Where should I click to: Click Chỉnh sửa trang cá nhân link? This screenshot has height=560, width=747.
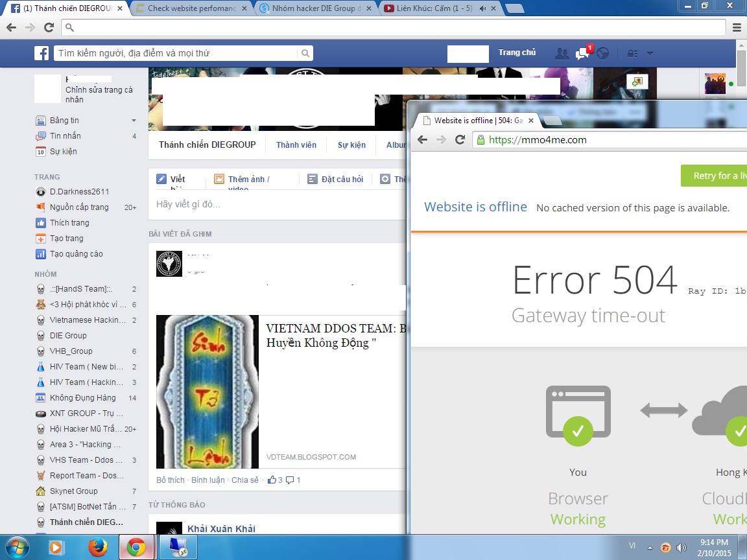tap(99, 95)
